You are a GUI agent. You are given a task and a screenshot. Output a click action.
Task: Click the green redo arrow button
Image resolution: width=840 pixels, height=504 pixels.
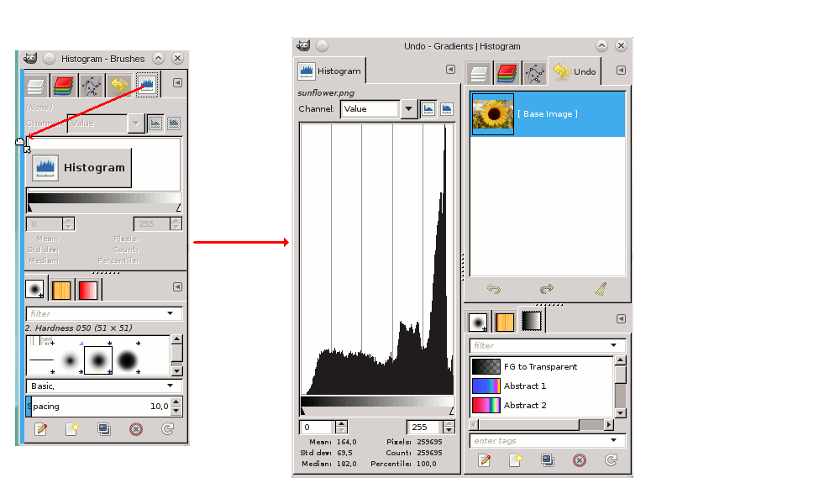click(x=547, y=289)
